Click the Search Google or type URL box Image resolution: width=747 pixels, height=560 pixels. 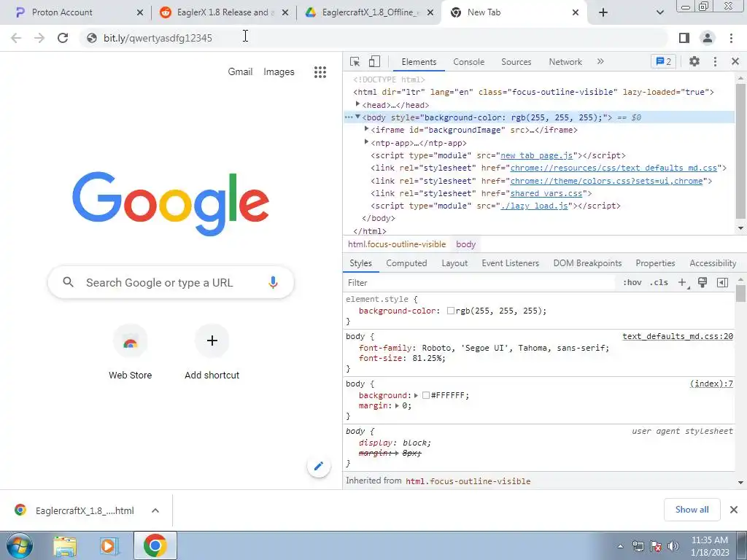coord(171,282)
